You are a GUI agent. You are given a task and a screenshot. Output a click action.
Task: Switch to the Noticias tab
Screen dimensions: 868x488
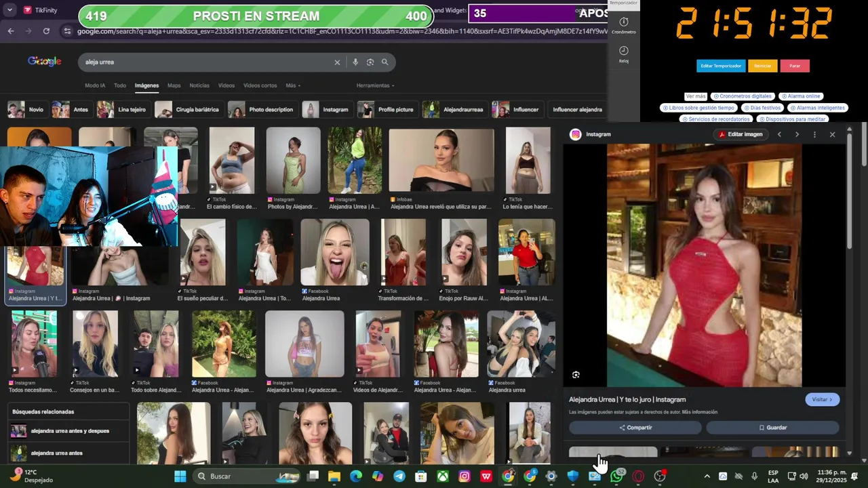(199, 85)
